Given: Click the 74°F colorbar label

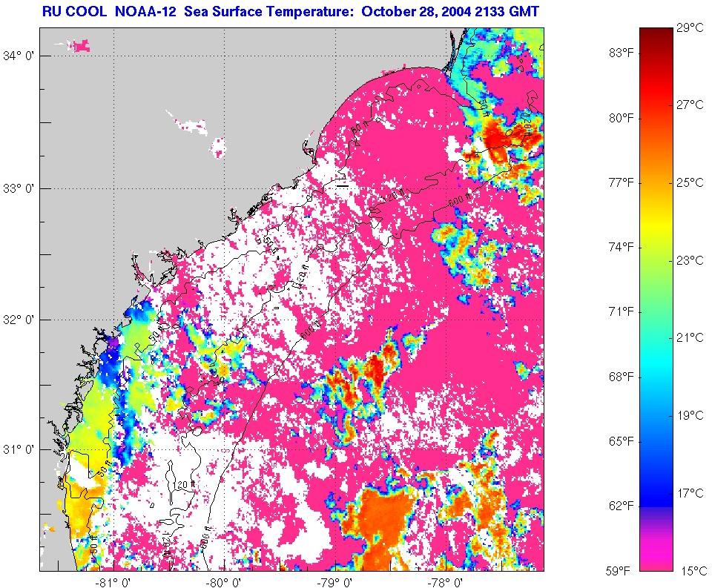Looking at the screenshot, I should click(621, 248).
